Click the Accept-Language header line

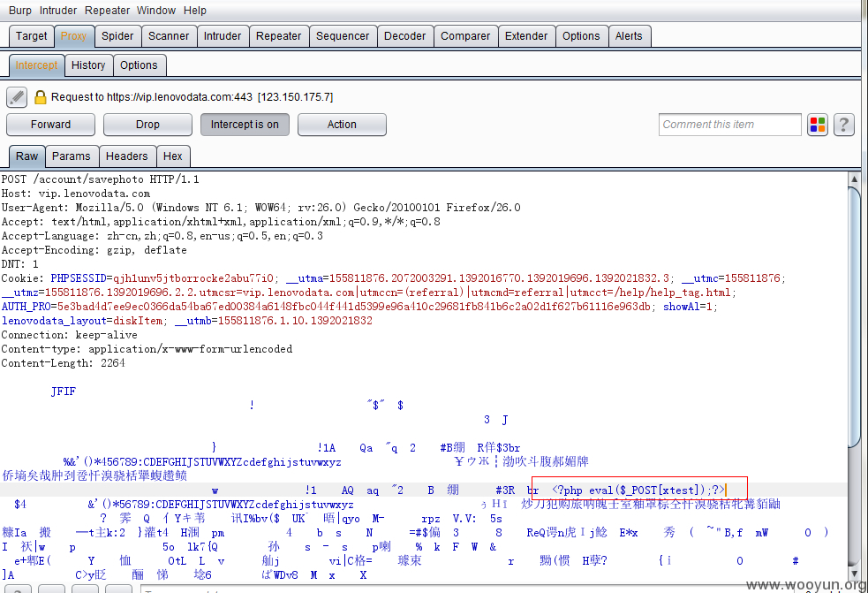[162, 236]
